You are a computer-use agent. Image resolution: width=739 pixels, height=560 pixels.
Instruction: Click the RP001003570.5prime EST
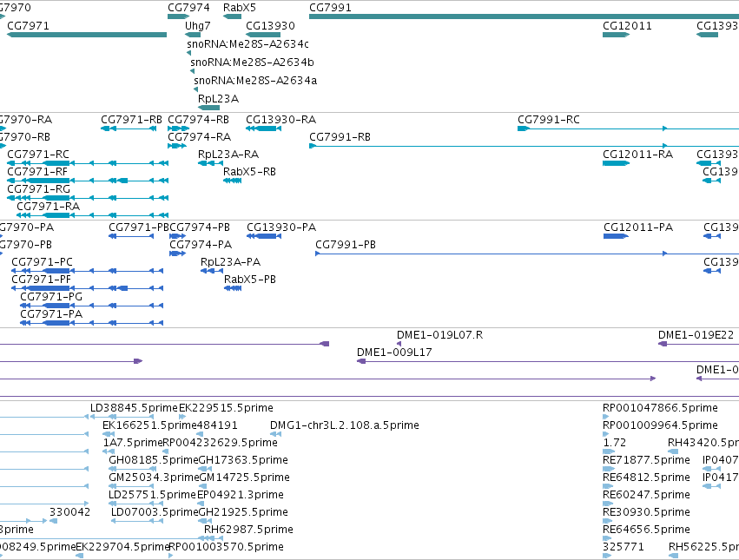(x=171, y=556)
